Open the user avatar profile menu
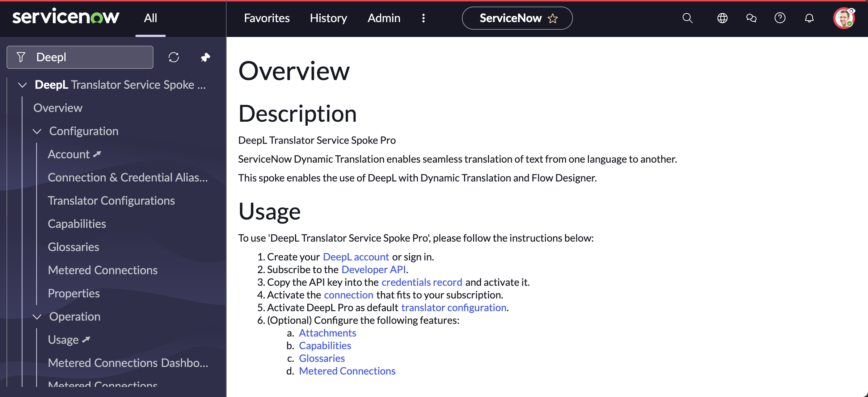Image resolution: width=868 pixels, height=397 pixels. coord(844,18)
